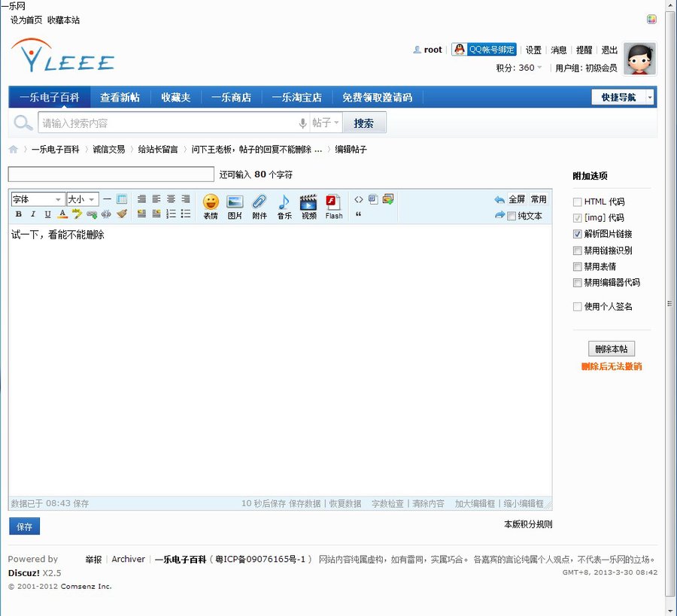Check the 使用个人签名 option

pyautogui.click(x=577, y=306)
